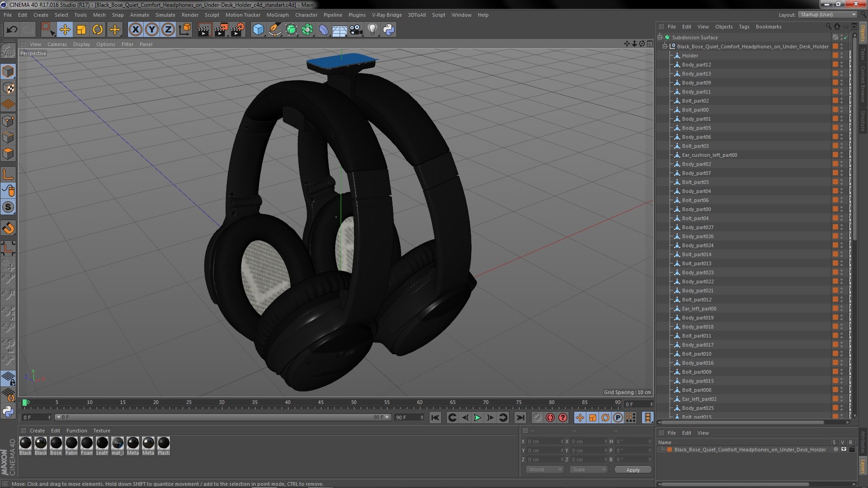
Task: Add a Cube primitive object
Action: 258,30
